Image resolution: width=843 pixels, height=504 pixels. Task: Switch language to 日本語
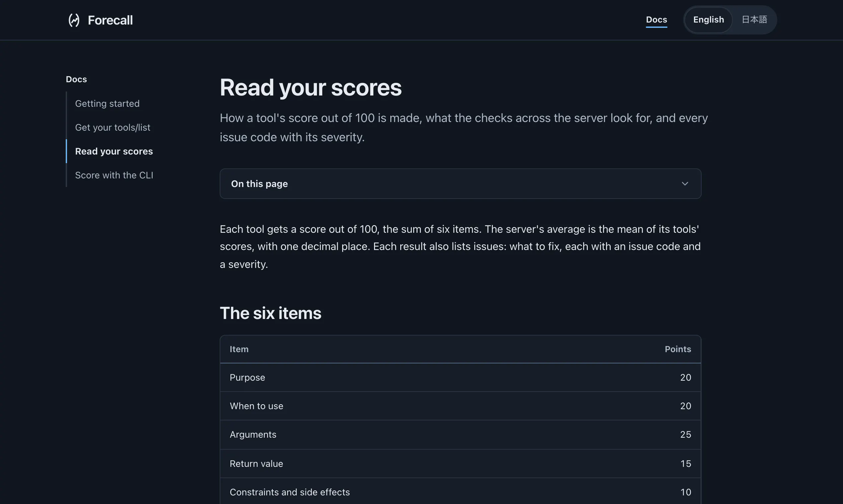(754, 20)
